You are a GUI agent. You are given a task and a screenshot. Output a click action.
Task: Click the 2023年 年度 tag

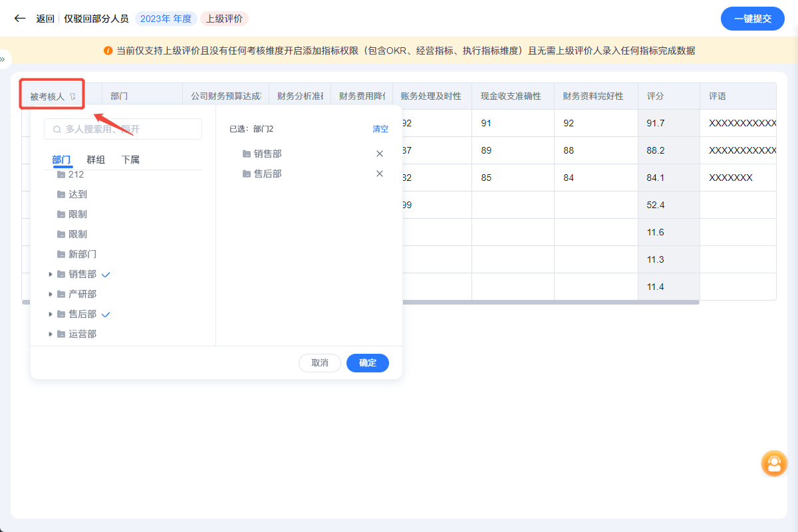(x=166, y=19)
